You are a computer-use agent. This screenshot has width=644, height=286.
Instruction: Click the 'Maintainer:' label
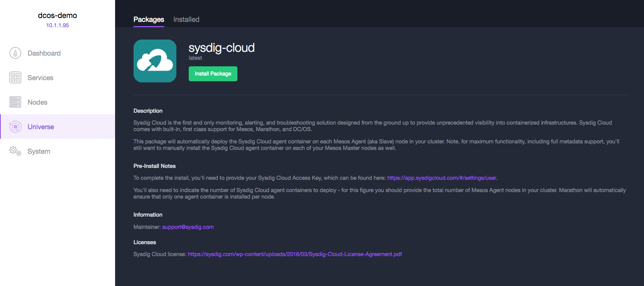pos(147,227)
